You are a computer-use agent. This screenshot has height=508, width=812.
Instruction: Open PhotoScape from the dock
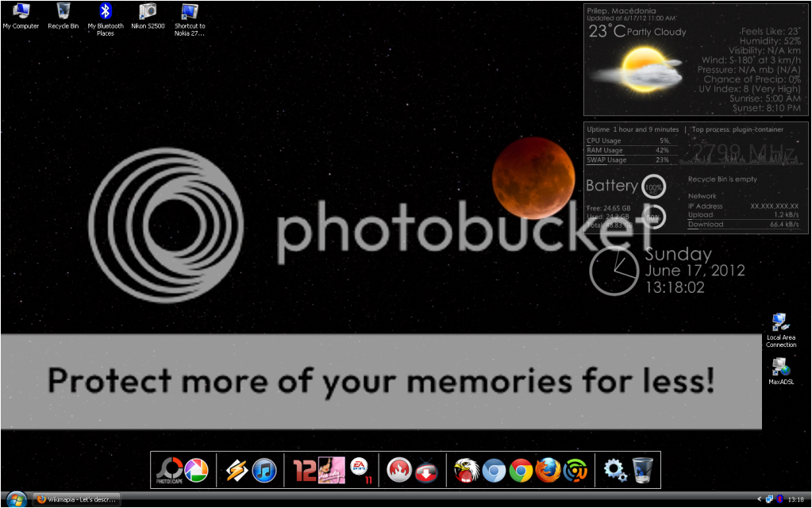(x=167, y=471)
